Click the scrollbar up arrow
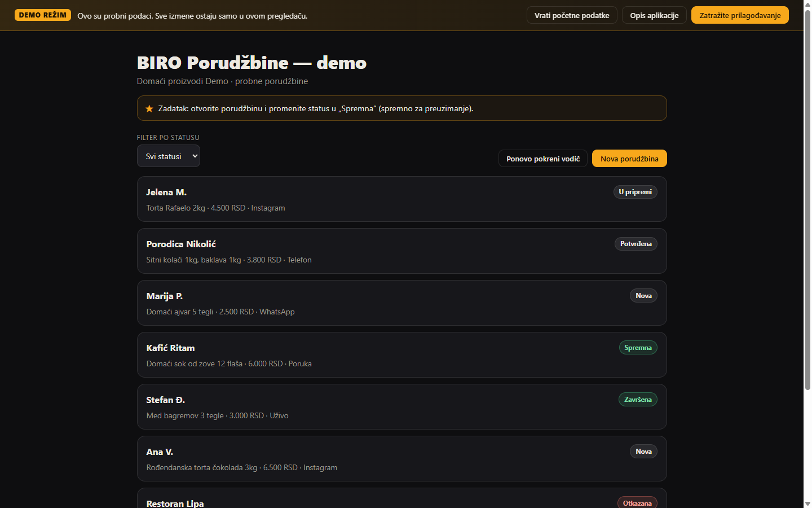The height and width of the screenshot is (508, 812). 807,5
